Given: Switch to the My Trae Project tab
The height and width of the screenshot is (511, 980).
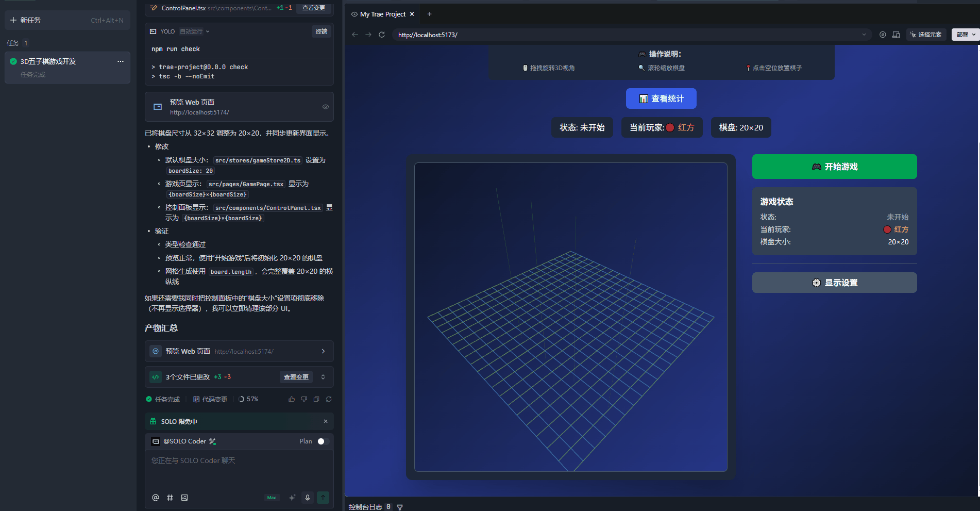Looking at the screenshot, I should 383,14.
